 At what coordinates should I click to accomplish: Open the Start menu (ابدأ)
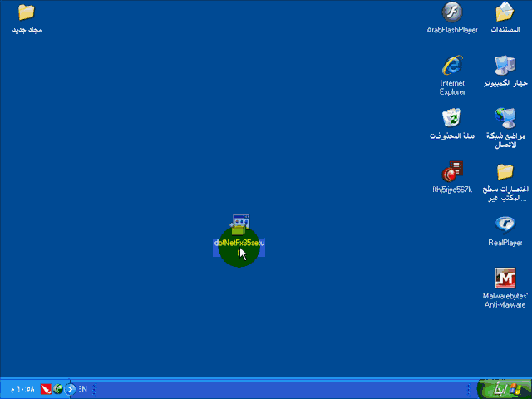pos(504,389)
